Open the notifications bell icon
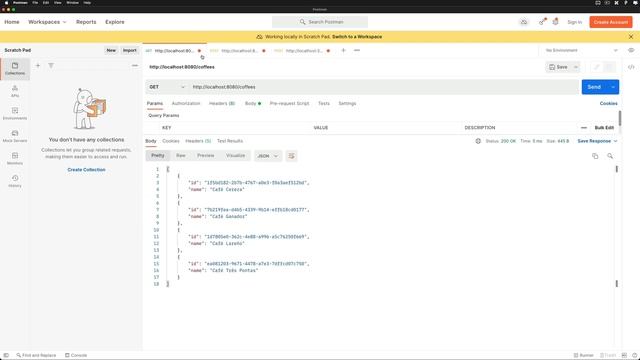Screen dimensions: 640x360 [556, 22]
